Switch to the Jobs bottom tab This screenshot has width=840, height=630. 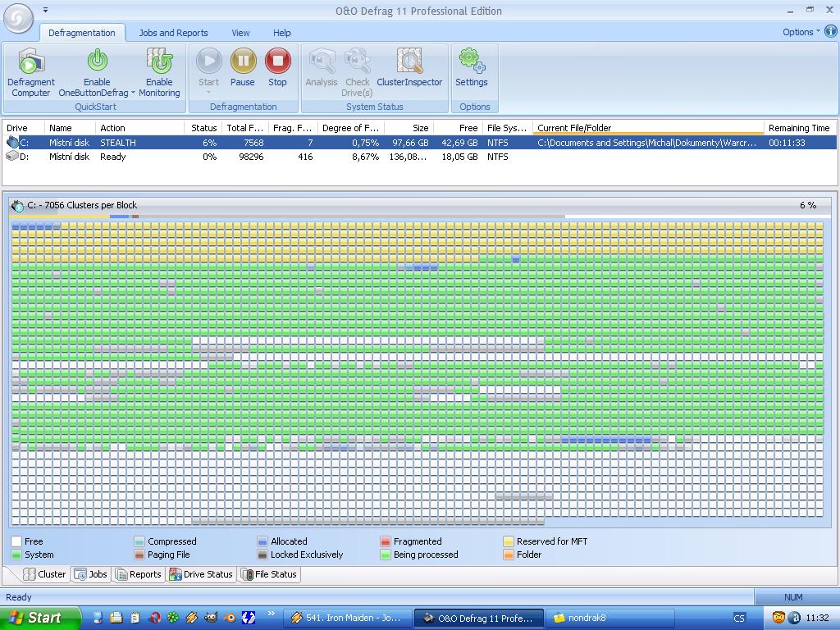(90, 574)
